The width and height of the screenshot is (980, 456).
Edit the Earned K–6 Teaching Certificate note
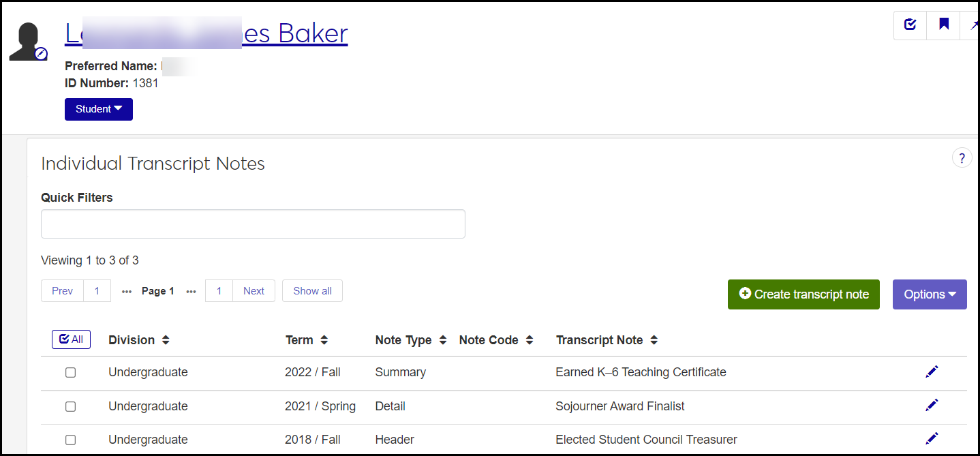click(x=932, y=371)
